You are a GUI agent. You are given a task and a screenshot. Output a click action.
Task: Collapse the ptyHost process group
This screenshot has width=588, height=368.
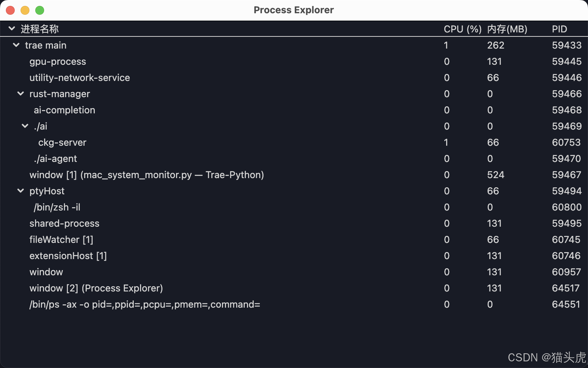tap(21, 191)
